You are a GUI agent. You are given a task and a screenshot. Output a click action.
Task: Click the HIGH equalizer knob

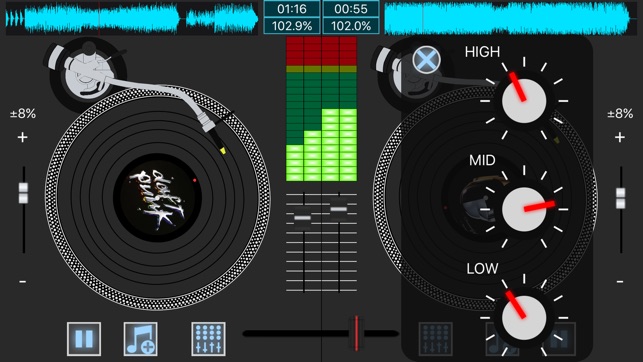click(x=524, y=100)
